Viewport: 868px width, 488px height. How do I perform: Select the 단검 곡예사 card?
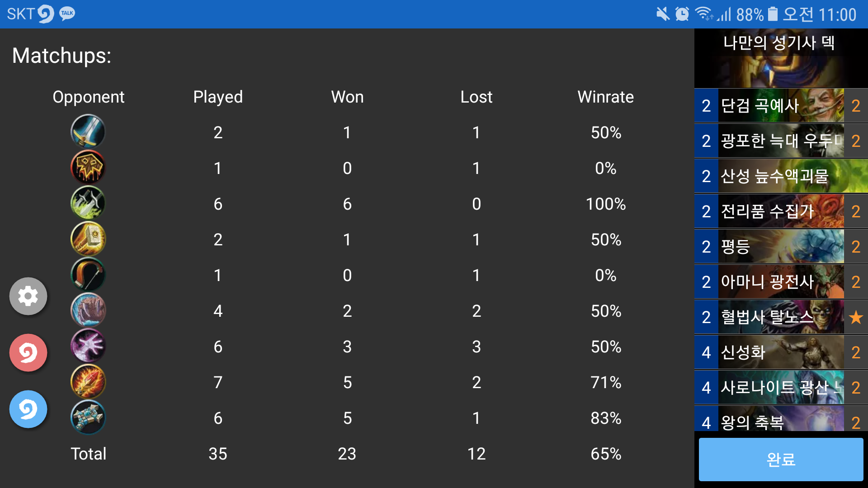click(x=781, y=106)
